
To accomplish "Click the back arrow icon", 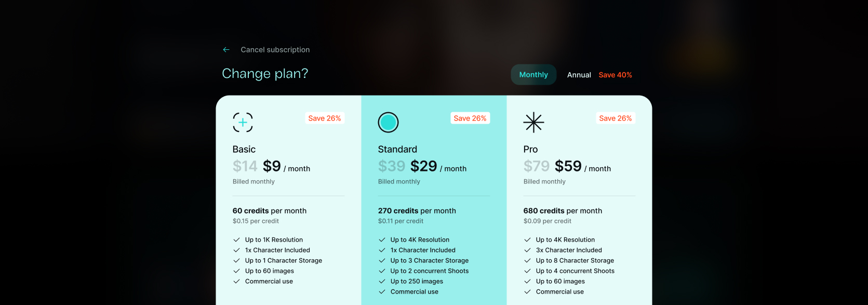I will (226, 50).
